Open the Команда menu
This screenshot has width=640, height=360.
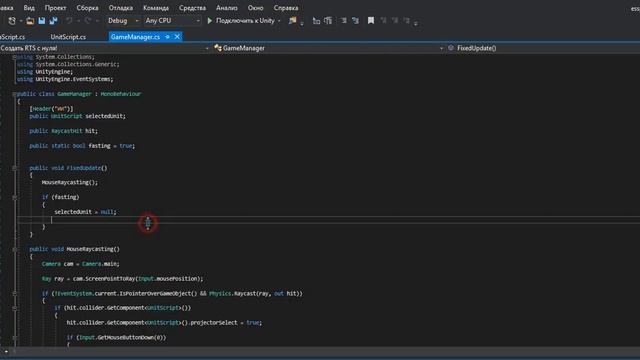tap(156, 8)
